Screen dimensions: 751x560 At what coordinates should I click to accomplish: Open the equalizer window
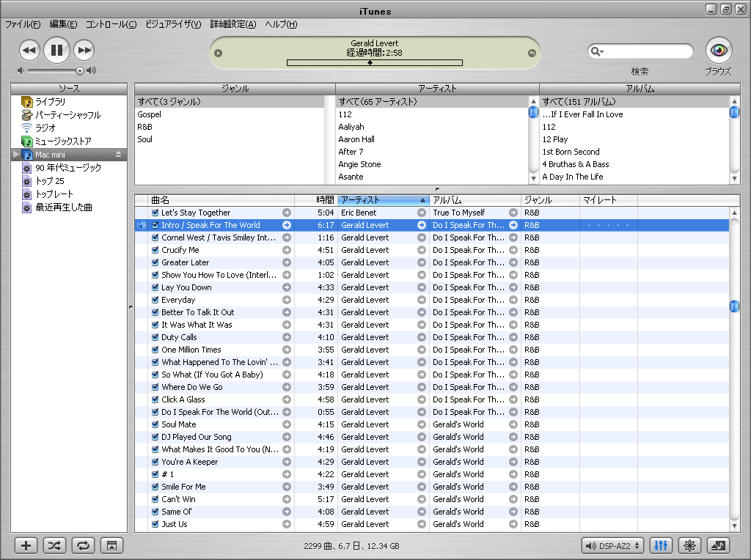pos(661,545)
